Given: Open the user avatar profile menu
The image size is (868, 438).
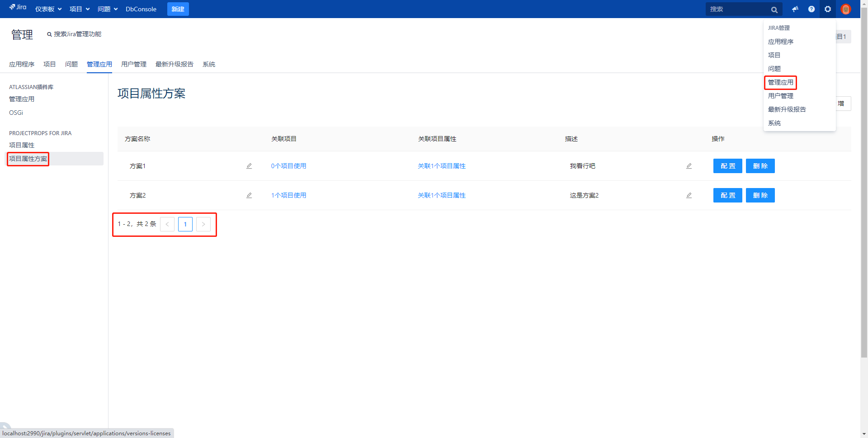Looking at the screenshot, I should 845,9.
